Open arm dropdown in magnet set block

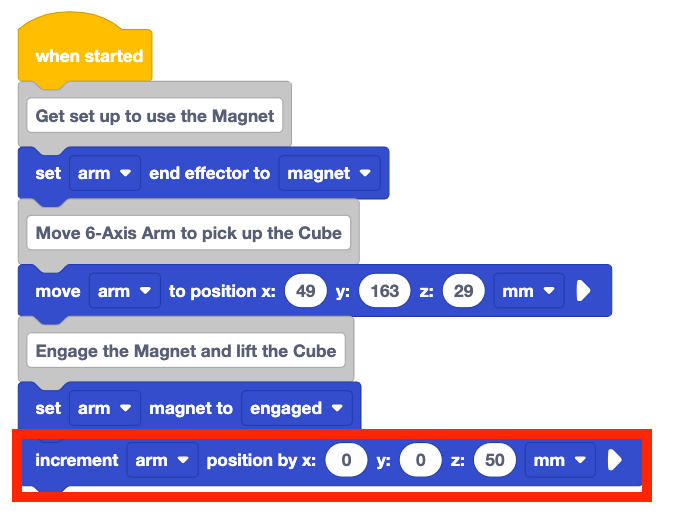[x=104, y=408]
